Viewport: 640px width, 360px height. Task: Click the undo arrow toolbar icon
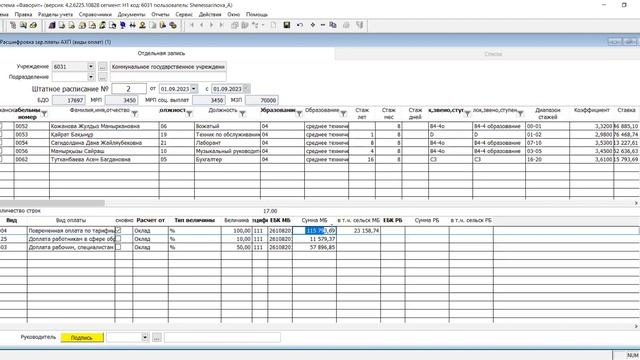coord(300,25)
